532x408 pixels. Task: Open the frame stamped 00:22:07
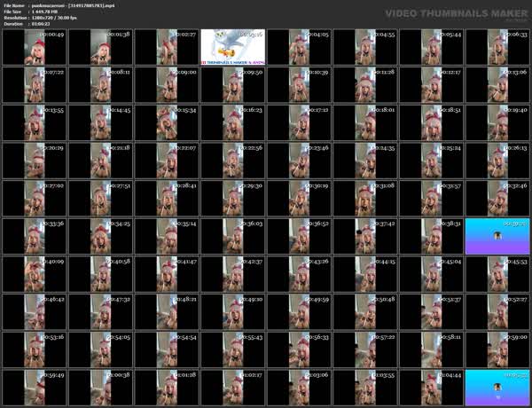point(166,161)
